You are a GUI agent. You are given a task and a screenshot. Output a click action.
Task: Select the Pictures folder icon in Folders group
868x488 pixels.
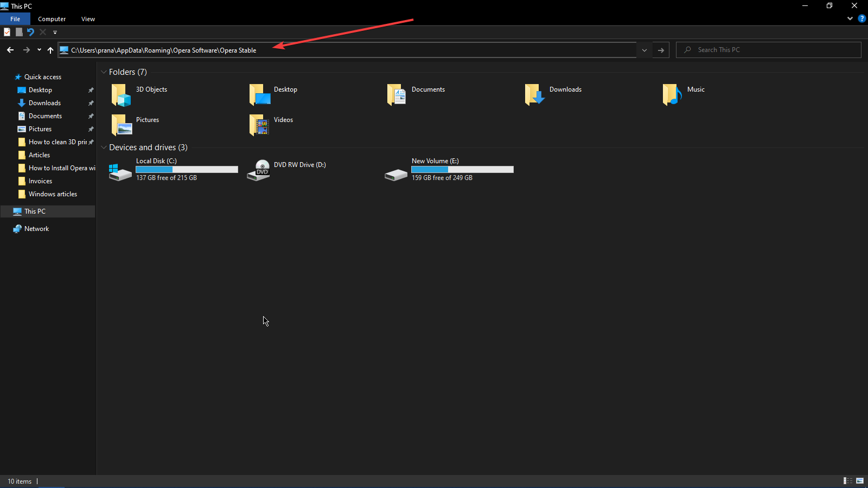[x=121, y=125]
